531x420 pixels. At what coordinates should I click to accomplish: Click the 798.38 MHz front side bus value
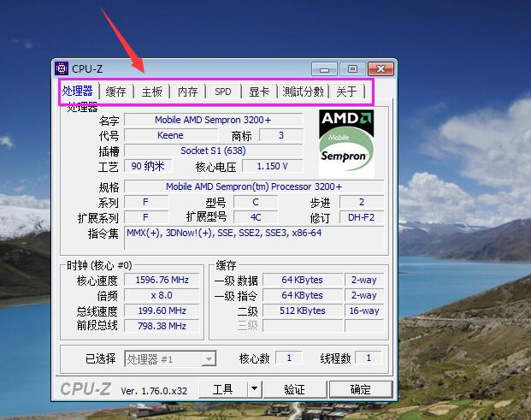tap(162, 326)
